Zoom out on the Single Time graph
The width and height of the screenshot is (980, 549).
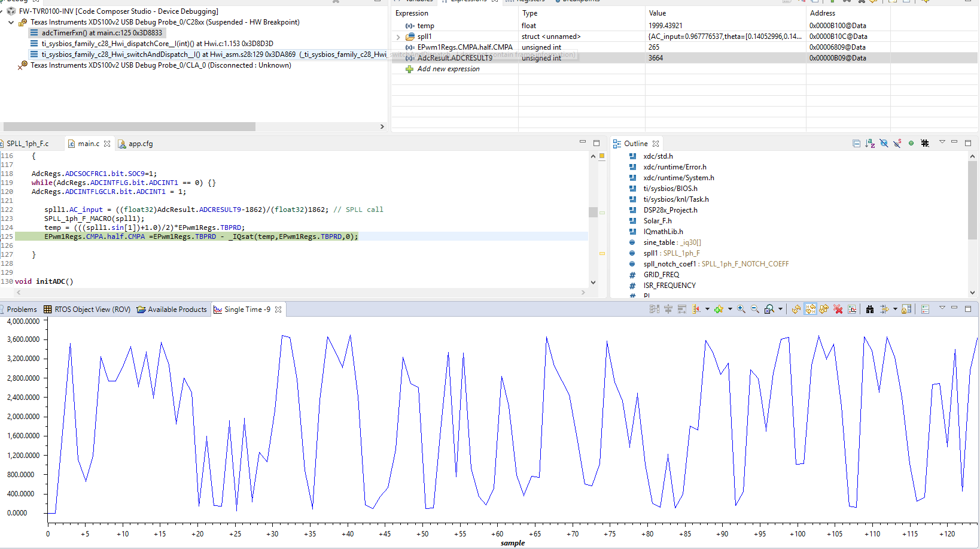pyautogui.click(x=755, y=310)
